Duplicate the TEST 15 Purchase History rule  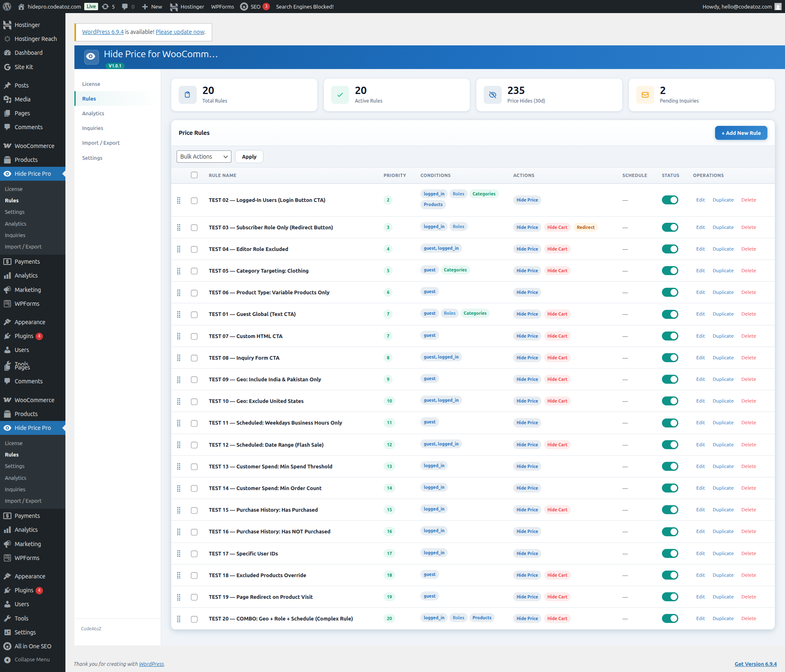pyautogui.click(x=723, y=510)
